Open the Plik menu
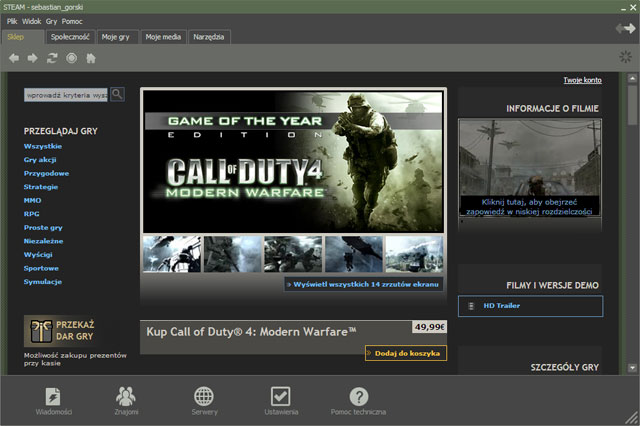The height and width of the screenshot is (426, 640). pyautogui.click(x=12, y=21)
